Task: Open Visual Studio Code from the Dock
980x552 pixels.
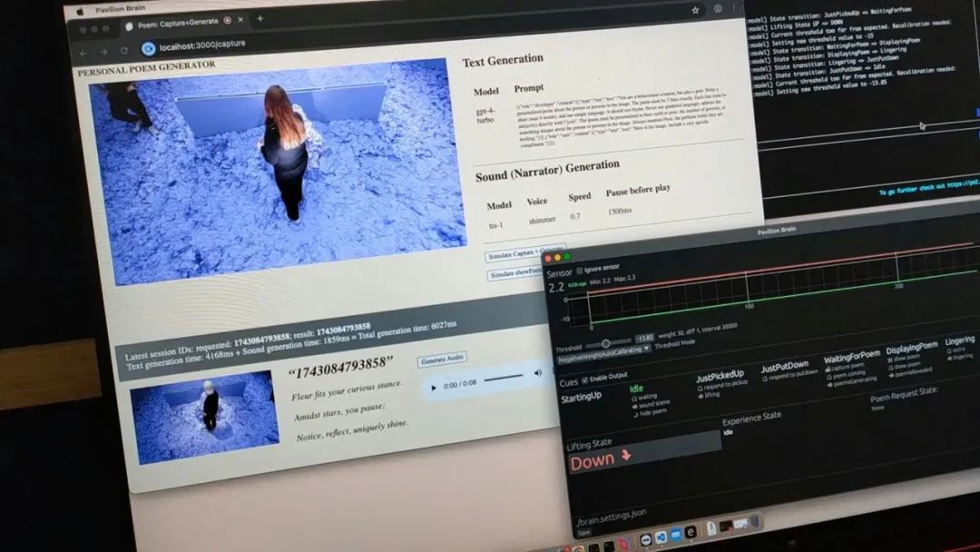Action: click(661, 537)
